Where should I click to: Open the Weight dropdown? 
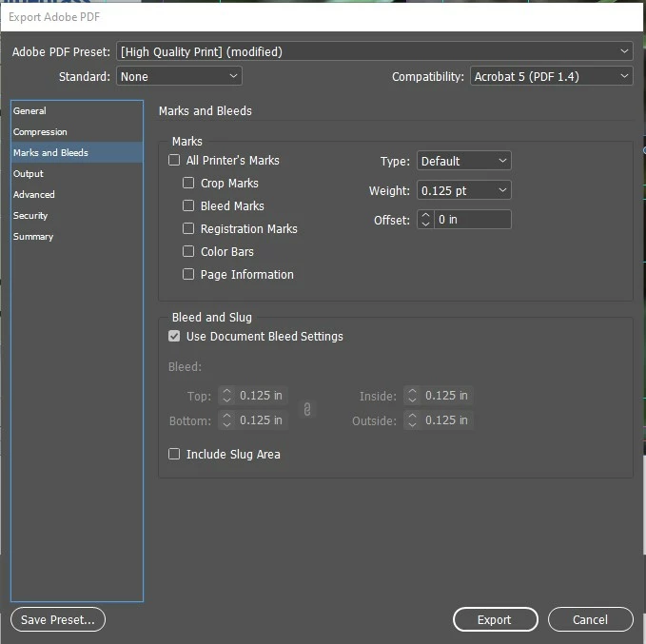tap(464, 190)
